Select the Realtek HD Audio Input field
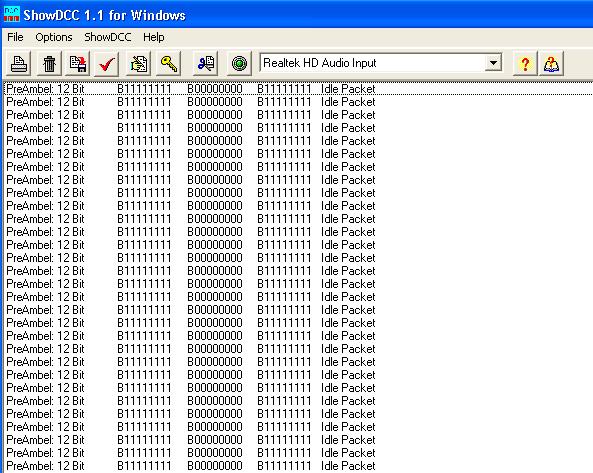This screenshot has height=473, width=593. tap(381, 63)
